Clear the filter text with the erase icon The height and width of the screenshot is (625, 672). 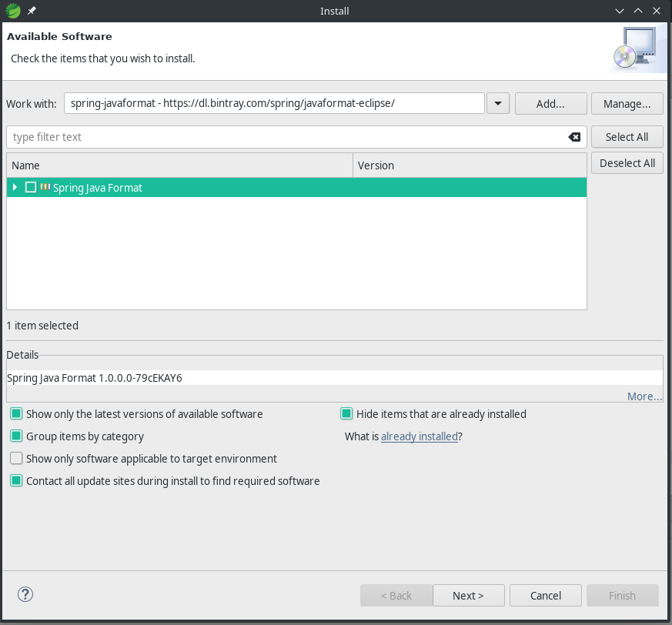click(574, 137)
